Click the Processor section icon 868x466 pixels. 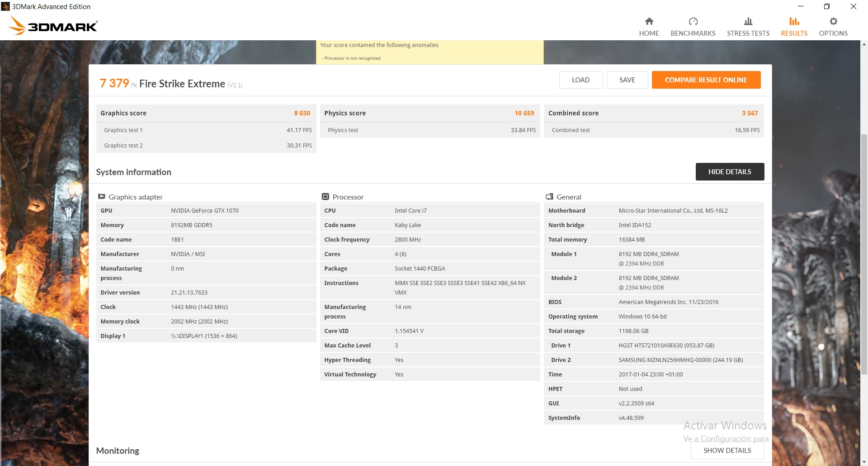pos(325,197)
